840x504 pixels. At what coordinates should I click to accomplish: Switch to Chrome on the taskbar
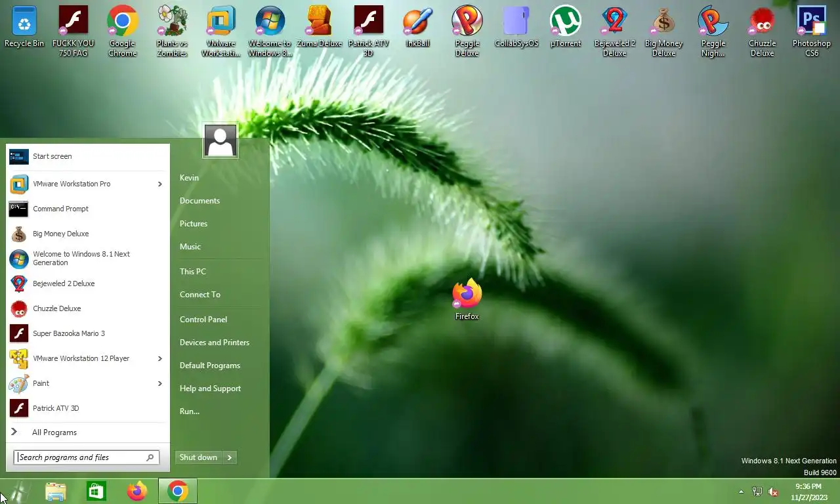point(178,492)
